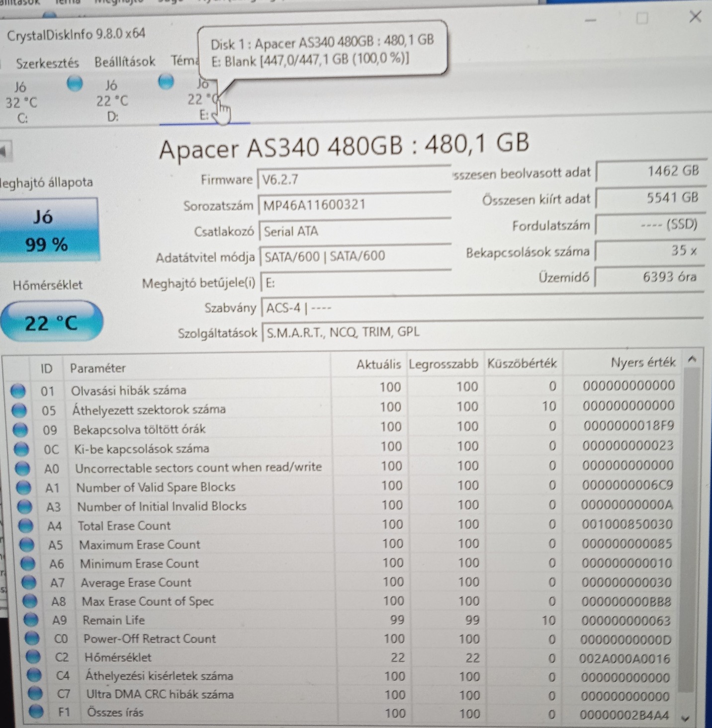Close the CrystalDiskInfo window
The height and width of the screenshot is (728, 712).
695,17
